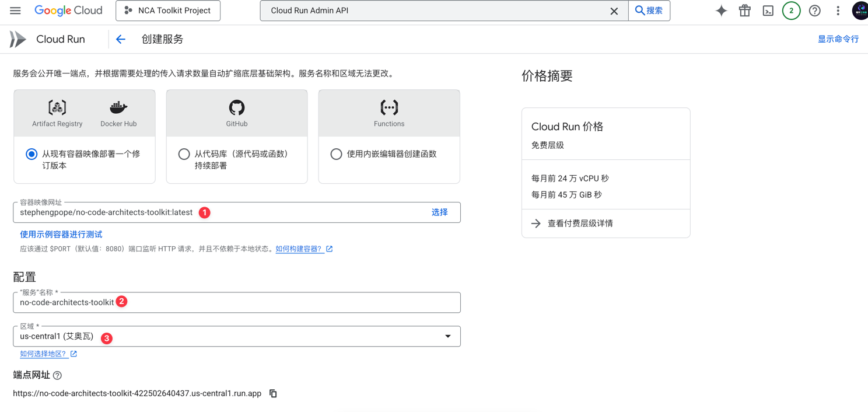This screenshot has width=868, height=412.
Task: Select the GitHub 持续部署 option
Action: [184, 153]
